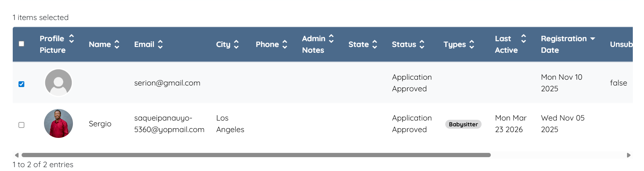Image resolution: width=644 pixels, height=171 pixels.
Task: Open Sergio's profile picture thumbnail
Action: 59,124
